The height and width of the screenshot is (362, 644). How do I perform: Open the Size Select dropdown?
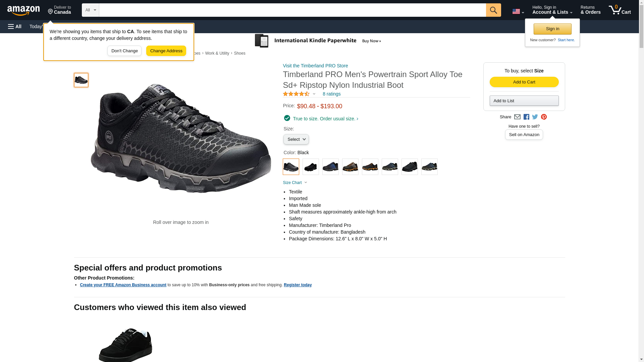coord(296,139)
